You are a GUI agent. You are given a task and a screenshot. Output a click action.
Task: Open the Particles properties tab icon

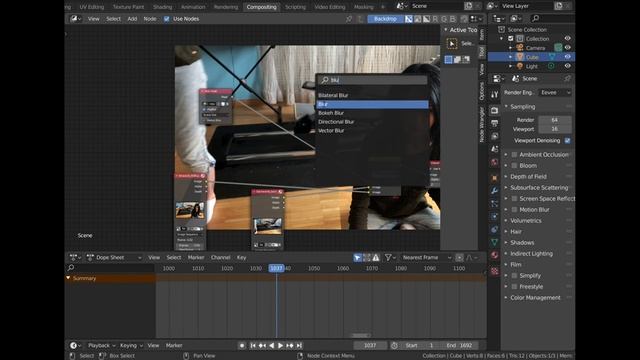(495, 203)
